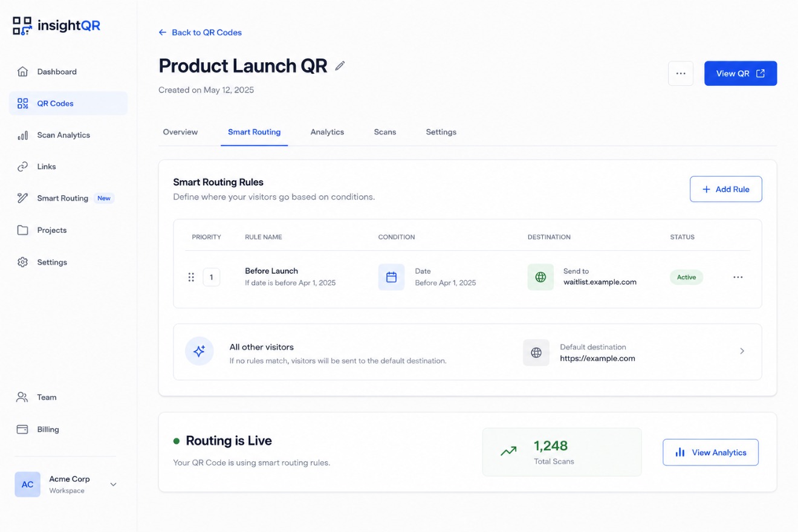The image size is (798, 532).
Task: Open Links in the sidebar
Action: coord(68,166)
